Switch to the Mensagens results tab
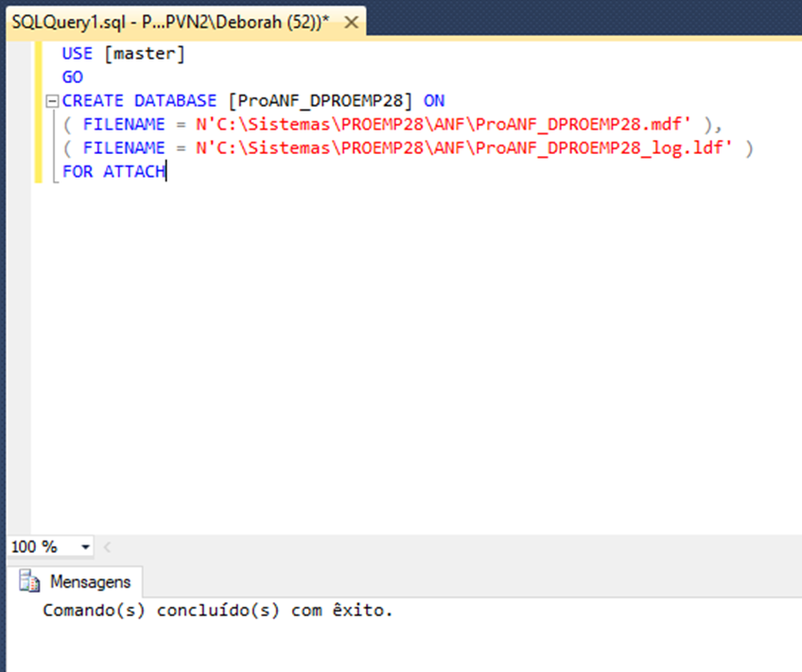 (76, 582)
